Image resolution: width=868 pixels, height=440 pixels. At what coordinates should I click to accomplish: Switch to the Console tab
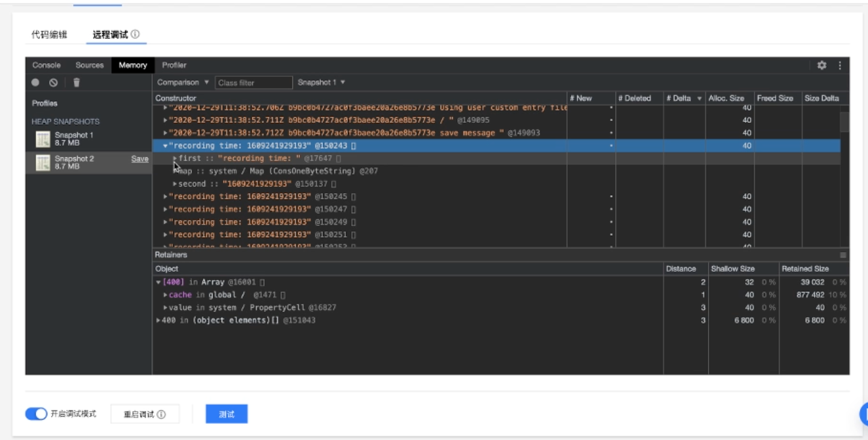click(x=47, y=65)
